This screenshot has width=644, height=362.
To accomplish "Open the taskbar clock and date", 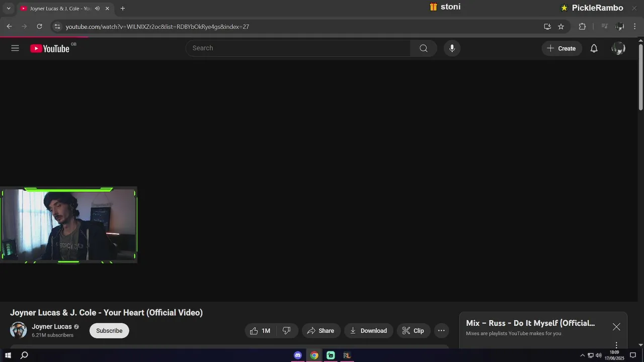I will 614,355.
